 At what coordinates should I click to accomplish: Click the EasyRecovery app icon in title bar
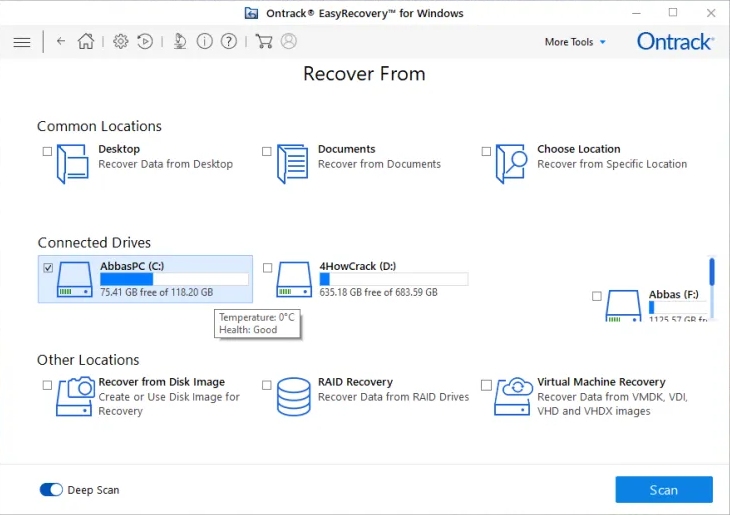[251, 13]
